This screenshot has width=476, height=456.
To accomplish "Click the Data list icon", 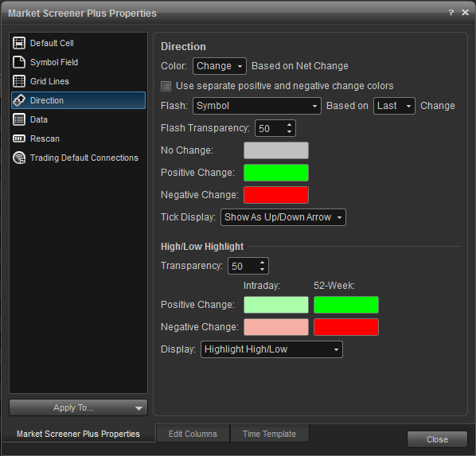I will click(x=19, y=119).
